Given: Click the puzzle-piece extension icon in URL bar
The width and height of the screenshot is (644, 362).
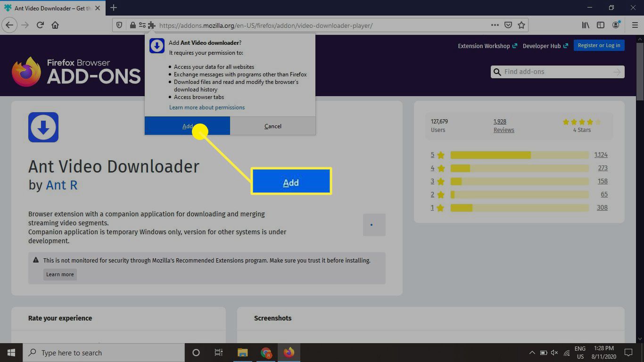Looking at the screenshot, I should [151, 25].
